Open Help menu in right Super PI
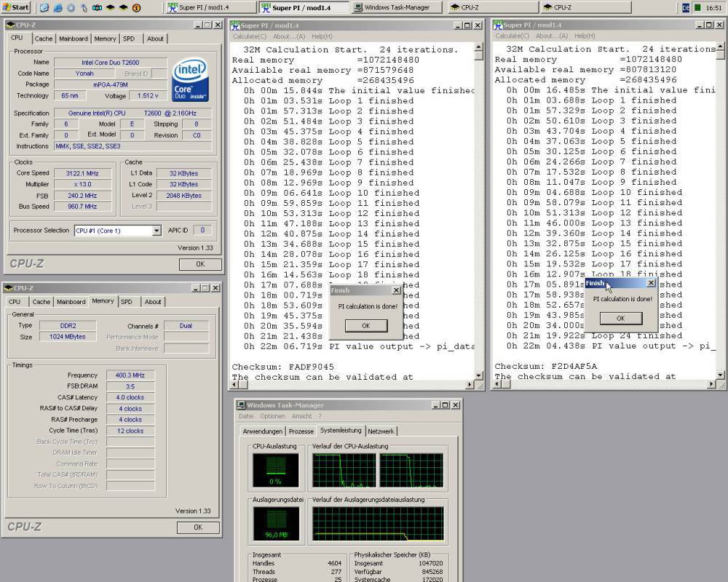The width and height of the screenshot is (728, 582). 585,36
